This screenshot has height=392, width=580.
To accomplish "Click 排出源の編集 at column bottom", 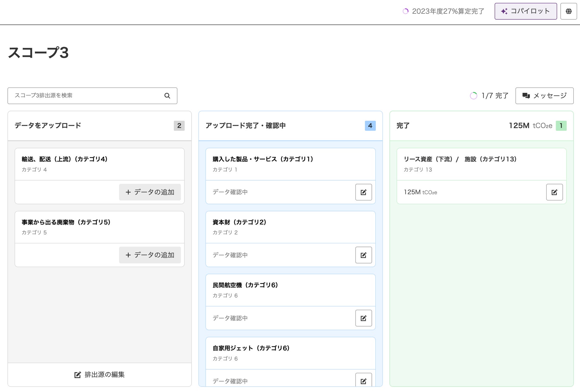I will point(100,375).
